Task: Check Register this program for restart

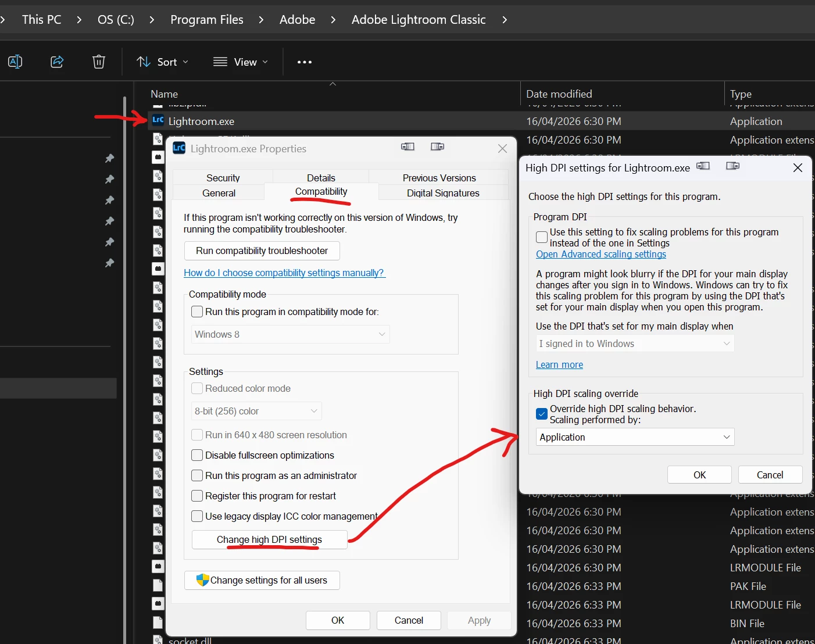Action: [197, 496]
